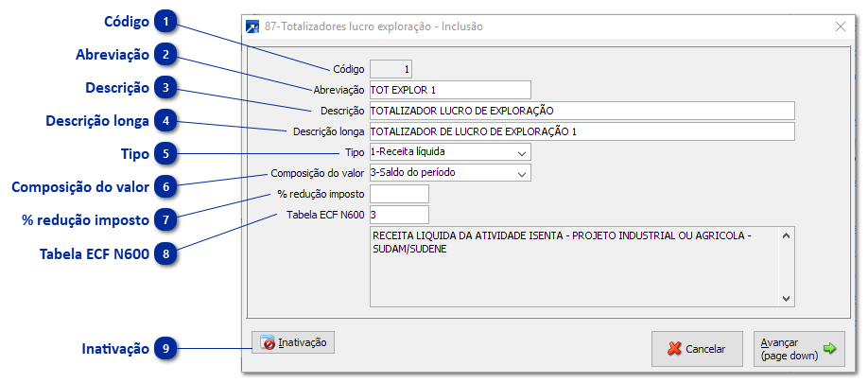Click the Tipo field label
This screenshot has height=383, width=868.
[x=355, y=152]
